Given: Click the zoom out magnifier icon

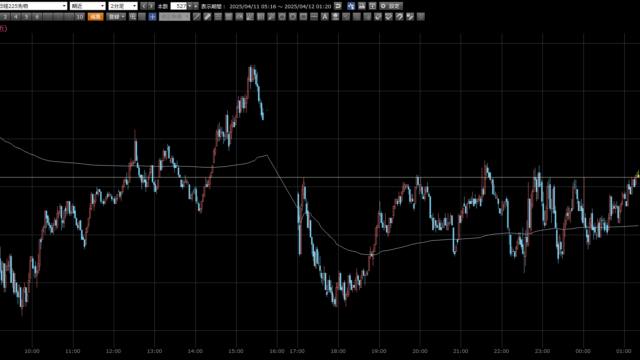Looking at the screenshot, I should (142, 17).
